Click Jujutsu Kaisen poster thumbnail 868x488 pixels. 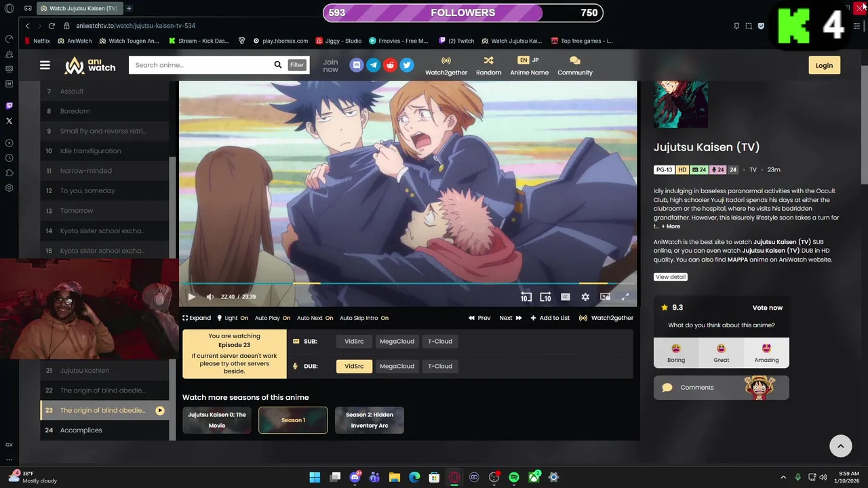681,104
